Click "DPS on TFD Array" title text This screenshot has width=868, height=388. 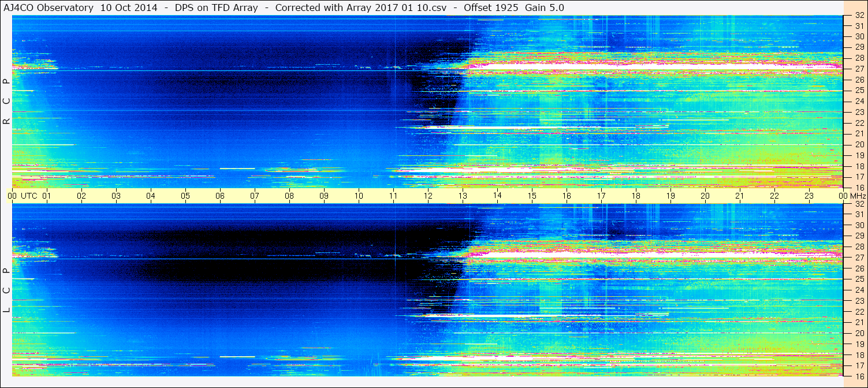pos(216,8)
